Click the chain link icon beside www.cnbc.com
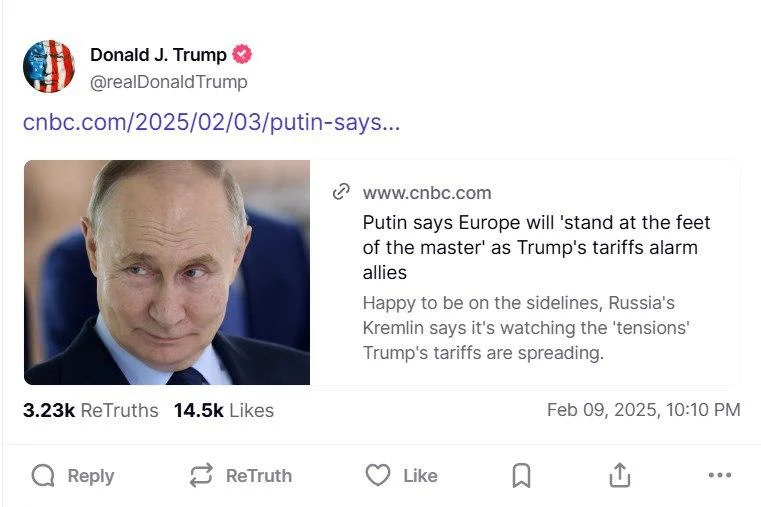The height and width of the screenshot is (507, 761). tap(342, 192)
